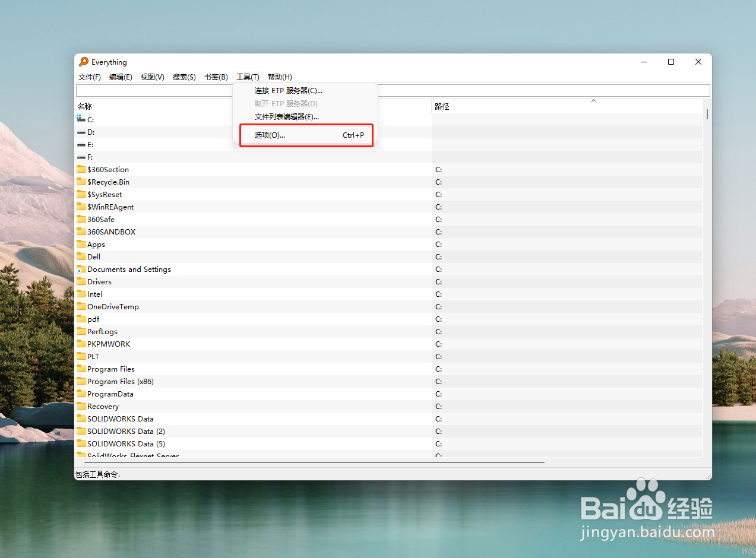Select the Dell folder icon
The image size is (756, 558).
pyautogui.click(x=81, y=256)
